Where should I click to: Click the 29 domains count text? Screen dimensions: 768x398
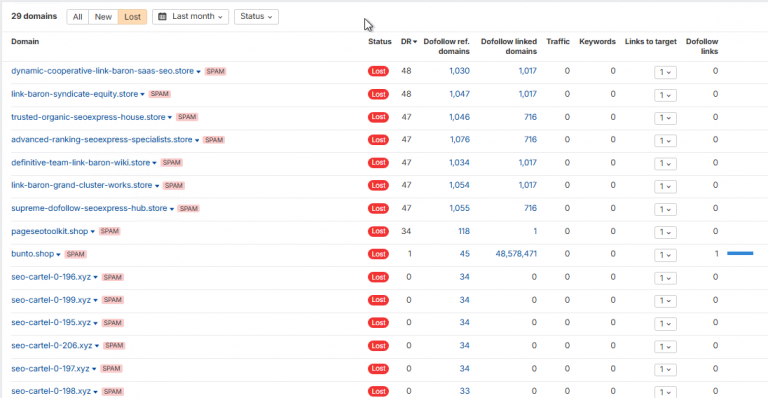[34, 16]
